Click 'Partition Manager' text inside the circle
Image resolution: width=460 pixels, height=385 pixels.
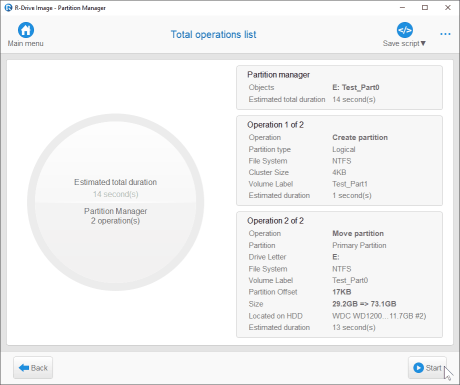[x=115, y=211]
